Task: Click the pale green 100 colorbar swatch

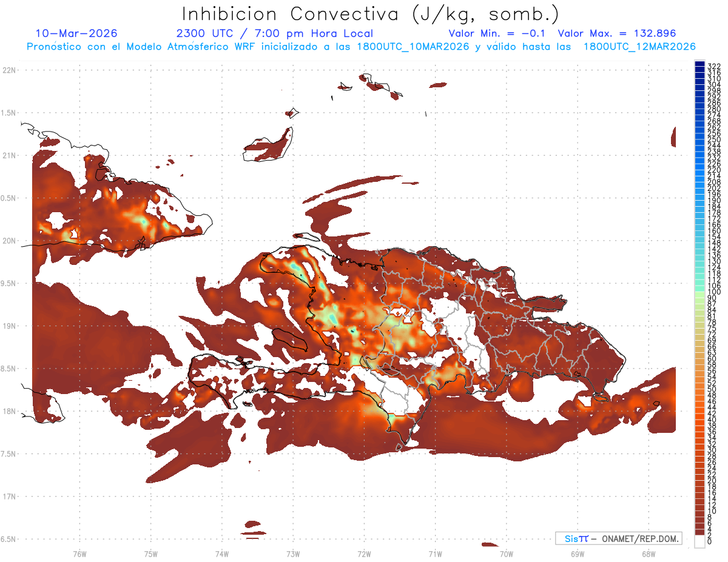Action: coord(699,295)
